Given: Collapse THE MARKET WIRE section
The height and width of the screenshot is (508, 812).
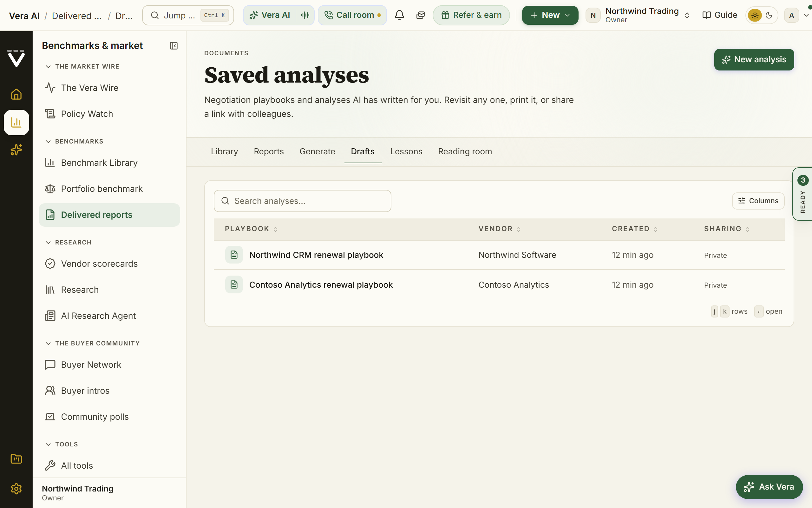Looking at the screenshot, I should pyautogui.click(x=82, y=67).
